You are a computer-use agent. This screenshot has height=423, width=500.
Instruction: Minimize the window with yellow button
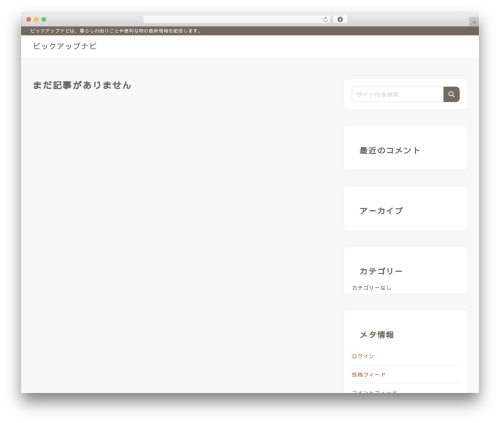36,19
